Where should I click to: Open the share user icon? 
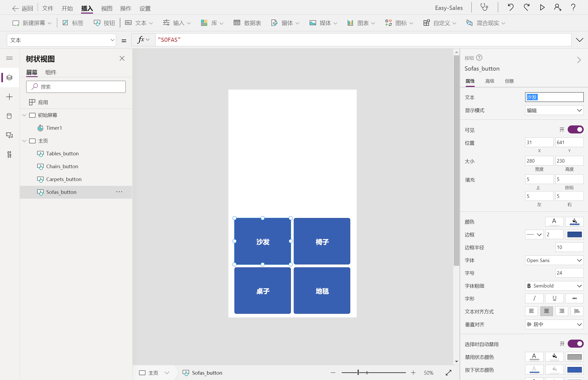[558, 7]
